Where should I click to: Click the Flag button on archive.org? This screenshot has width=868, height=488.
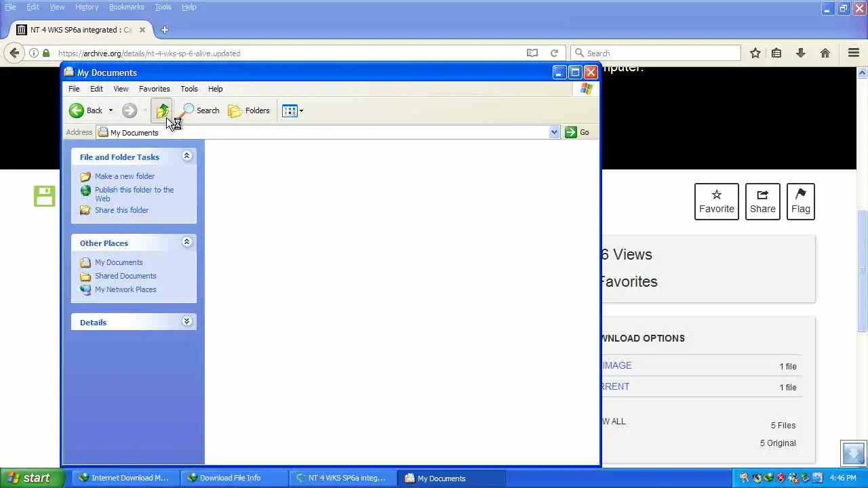pos(801,201)
